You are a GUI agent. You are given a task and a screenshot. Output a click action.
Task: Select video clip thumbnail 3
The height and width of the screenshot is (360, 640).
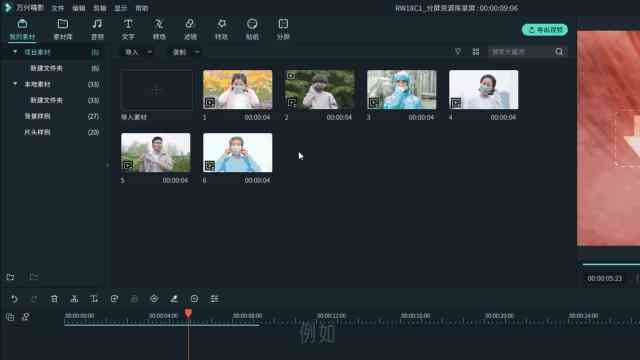[x=402, y=90]
